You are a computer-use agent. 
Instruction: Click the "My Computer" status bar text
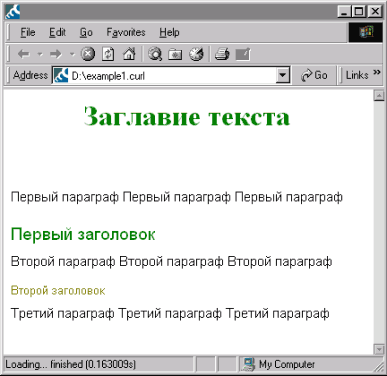[x=287, y=364]
